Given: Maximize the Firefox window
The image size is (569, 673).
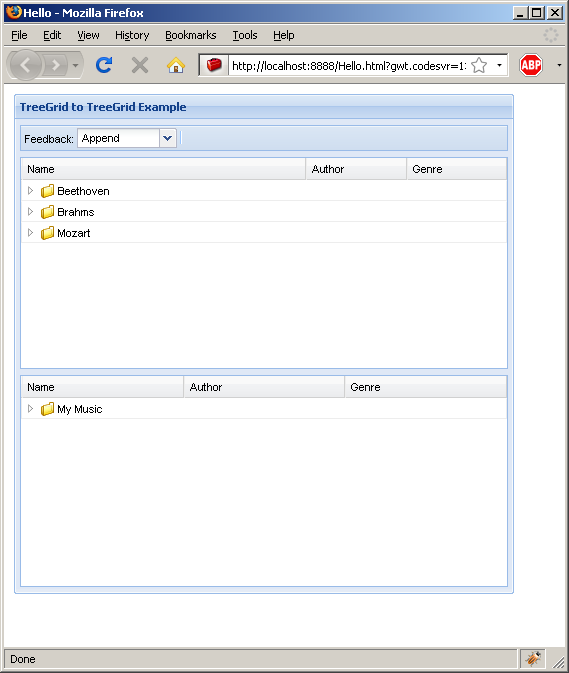Looking at the screenshot, I should [x=536, y=12].
